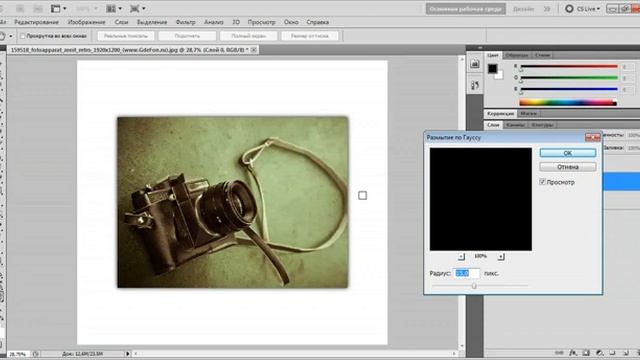Open the Анализ menu
Viewport: 640px width, 360px height.
click(213, 22)
